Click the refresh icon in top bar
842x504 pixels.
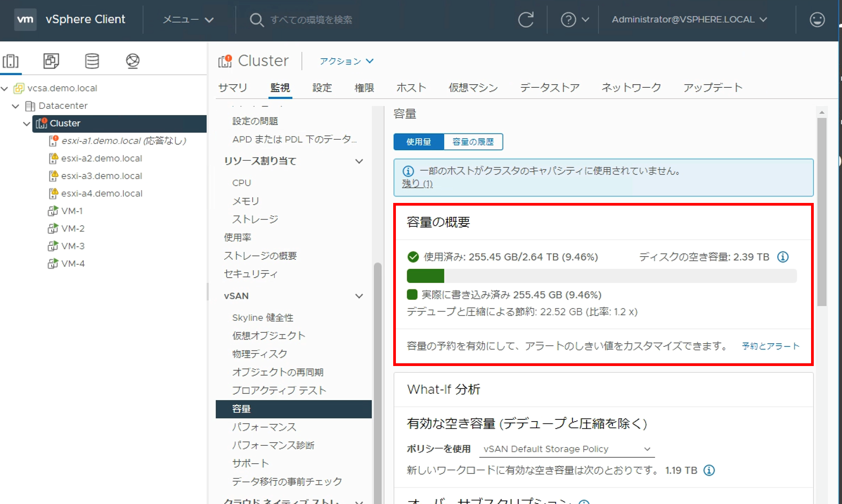[x=526, y=20]
